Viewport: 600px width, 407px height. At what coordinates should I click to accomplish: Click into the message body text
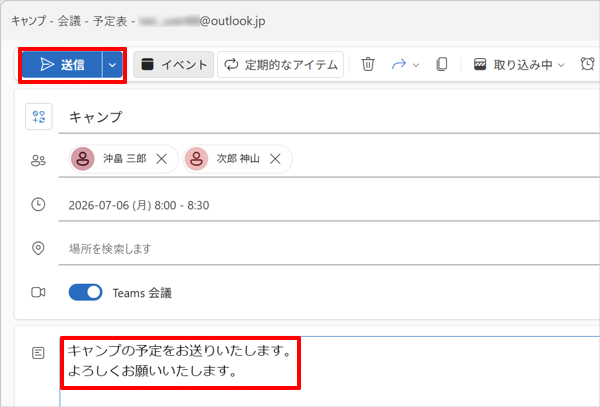[180, 361]
